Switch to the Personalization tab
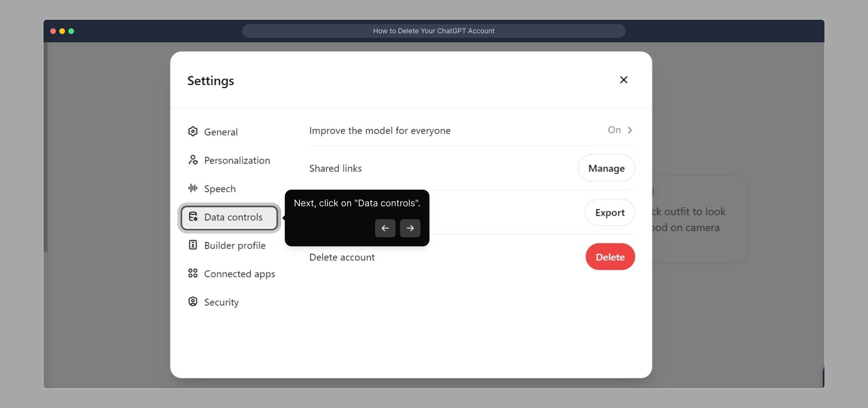Image resolution: width=868 pixels, height=408 pixels. click(237, 161)
